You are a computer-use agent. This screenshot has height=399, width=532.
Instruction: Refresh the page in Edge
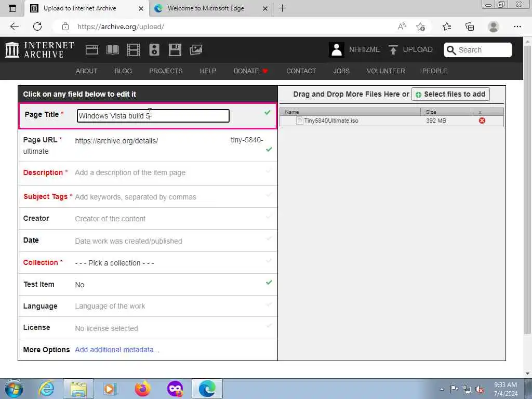pos(37,26)
